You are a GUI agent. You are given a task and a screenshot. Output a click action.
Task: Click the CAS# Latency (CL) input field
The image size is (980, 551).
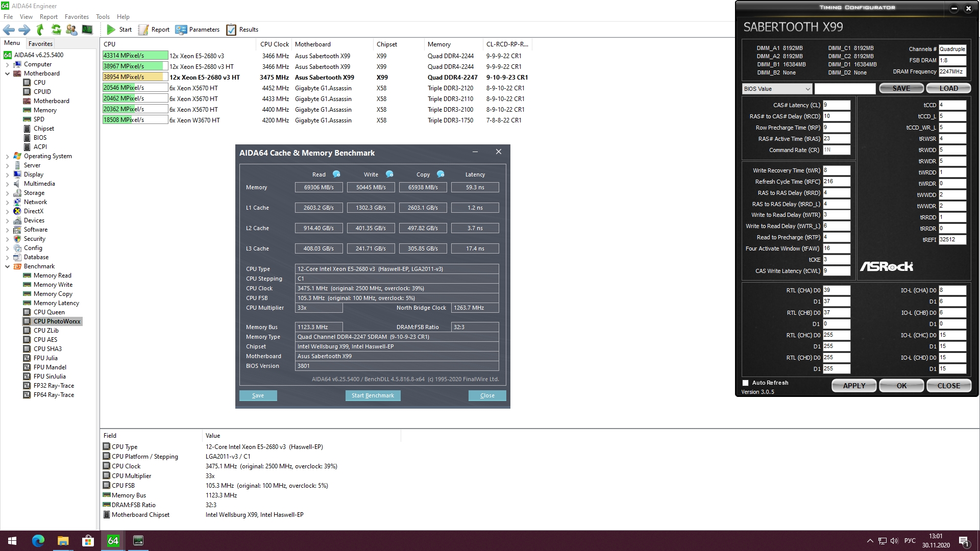click(x=836, y=105)
